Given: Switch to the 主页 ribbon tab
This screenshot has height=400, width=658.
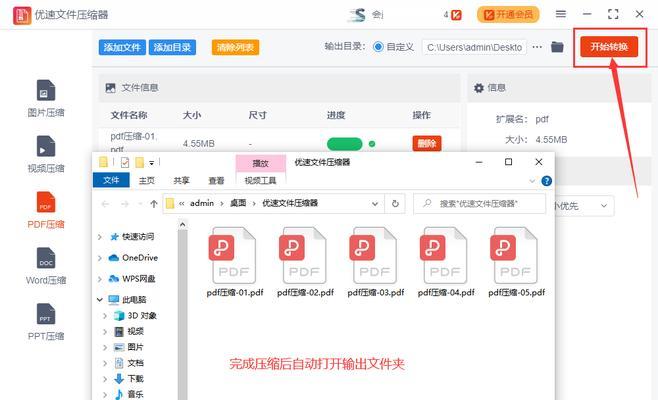Looking at the screenshot, I should 146,180.
